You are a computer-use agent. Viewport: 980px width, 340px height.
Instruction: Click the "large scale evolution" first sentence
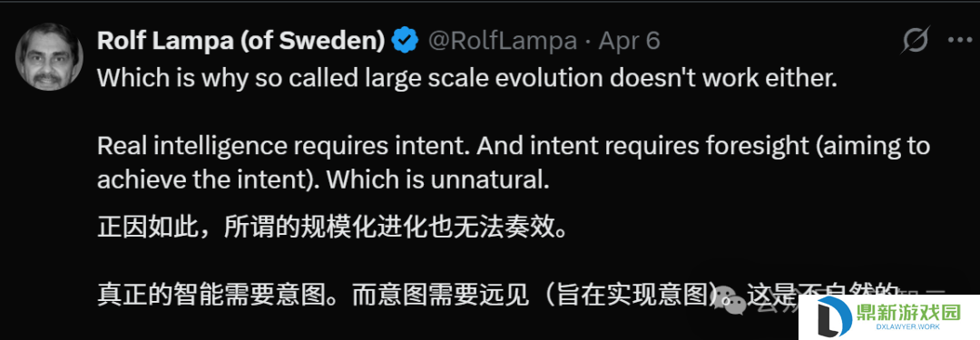(467, 79)
